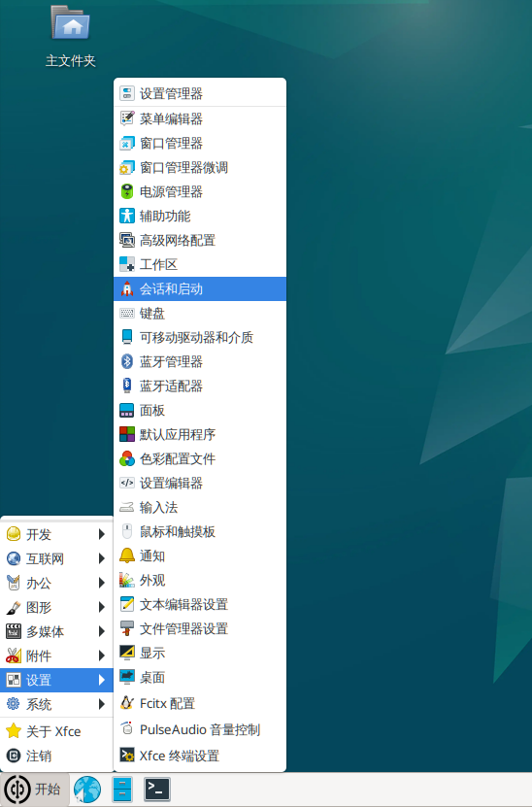The image size is (532, 807).
Task: Open 关于 Xfce item
Action: [56, 731]
